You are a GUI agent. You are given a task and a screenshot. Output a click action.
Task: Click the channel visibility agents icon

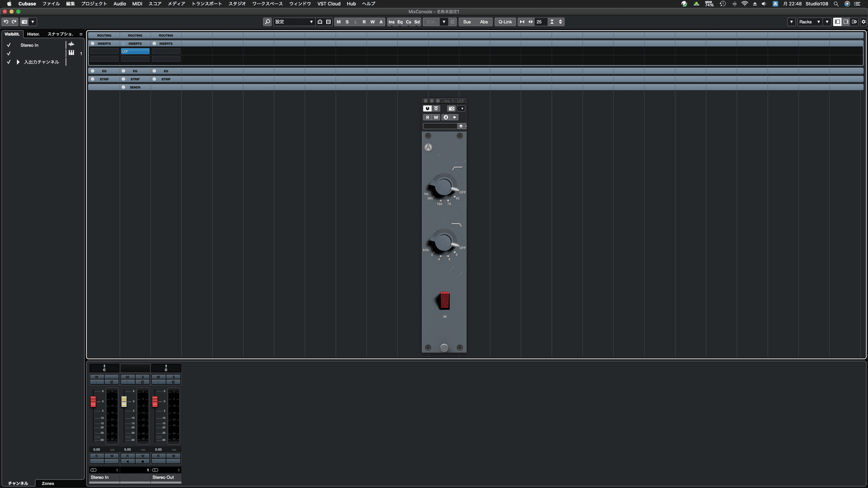coord(320,22)
